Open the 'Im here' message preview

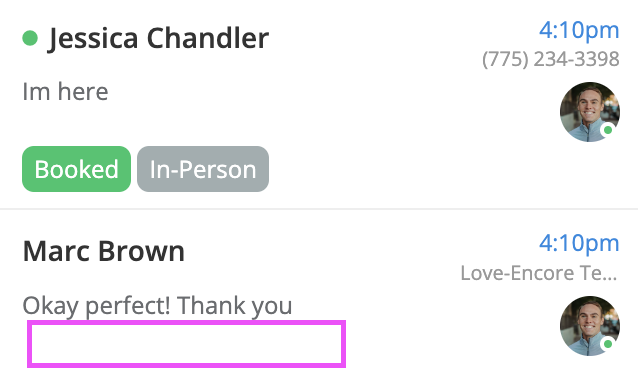click(x=66, y=91)
